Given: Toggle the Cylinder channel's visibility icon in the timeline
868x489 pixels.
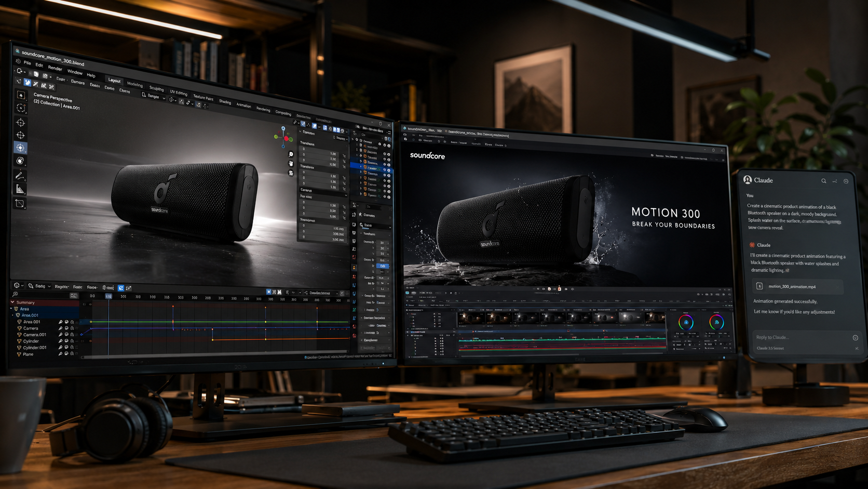Looking at the screenshot, I should click(x=66, y=341).
